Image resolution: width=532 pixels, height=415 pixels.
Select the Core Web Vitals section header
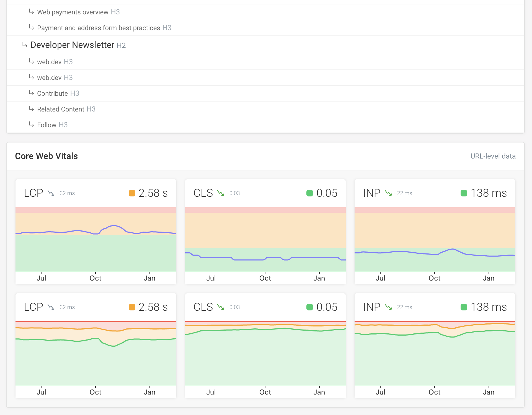click(x=46, y=156)
